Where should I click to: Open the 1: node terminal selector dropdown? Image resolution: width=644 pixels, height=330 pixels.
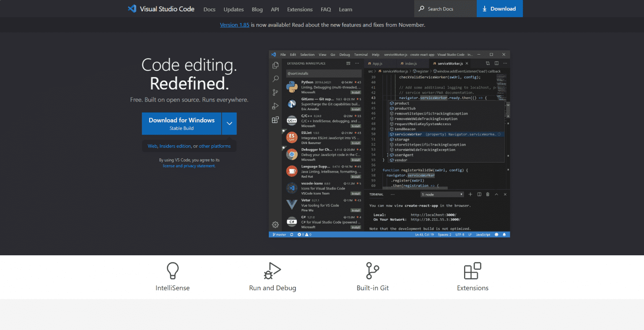pos(442,194)
